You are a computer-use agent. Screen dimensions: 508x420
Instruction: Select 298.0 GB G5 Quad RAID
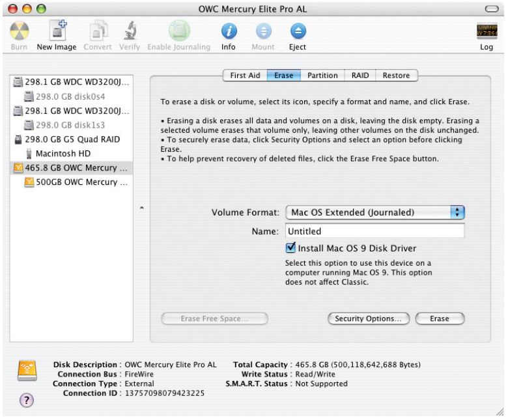click(x=71, y=139)
